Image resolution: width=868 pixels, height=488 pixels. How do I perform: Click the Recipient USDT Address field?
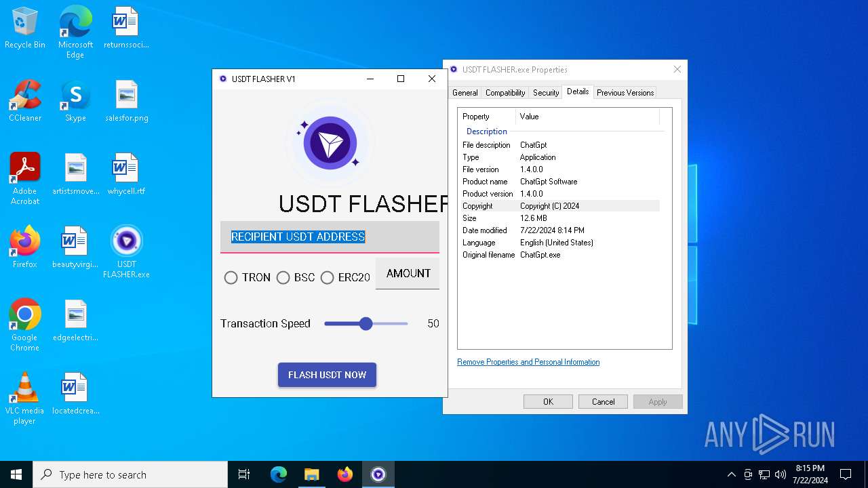(330, 237)
